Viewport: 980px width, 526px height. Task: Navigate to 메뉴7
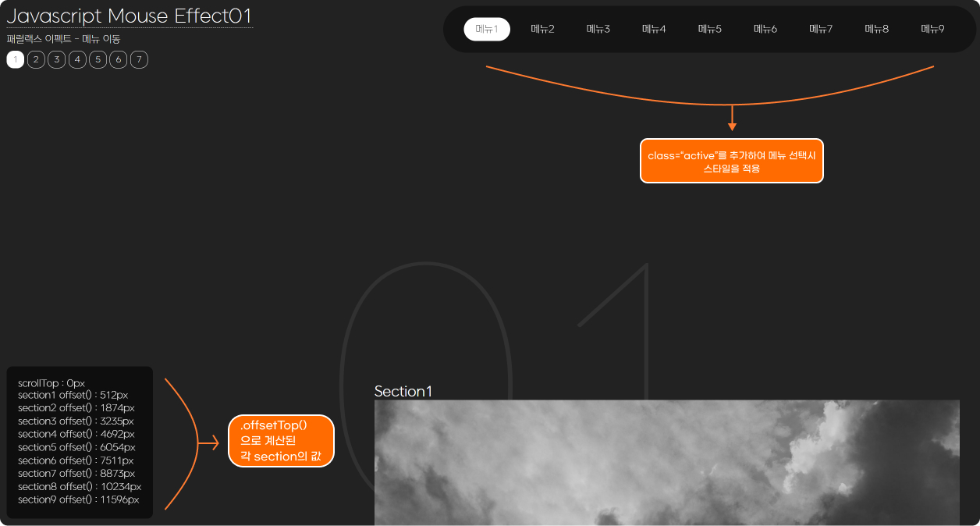tap(821, 29)
